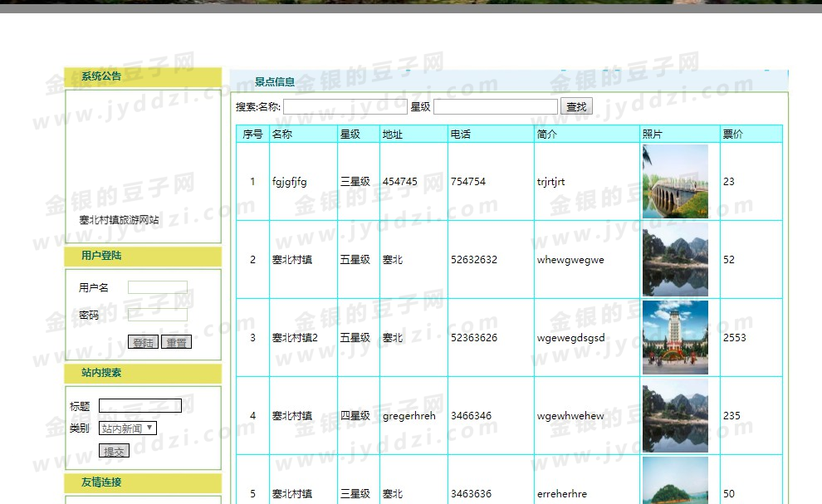This screenshot has width=822, height=504.
Task: Open the lake photo in row 2
Action: tap(675, 260)
